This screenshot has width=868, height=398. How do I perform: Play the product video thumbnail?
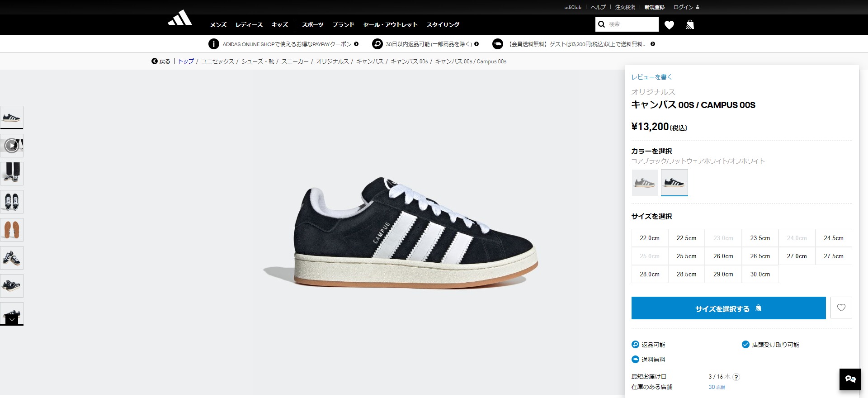[12, 146]
